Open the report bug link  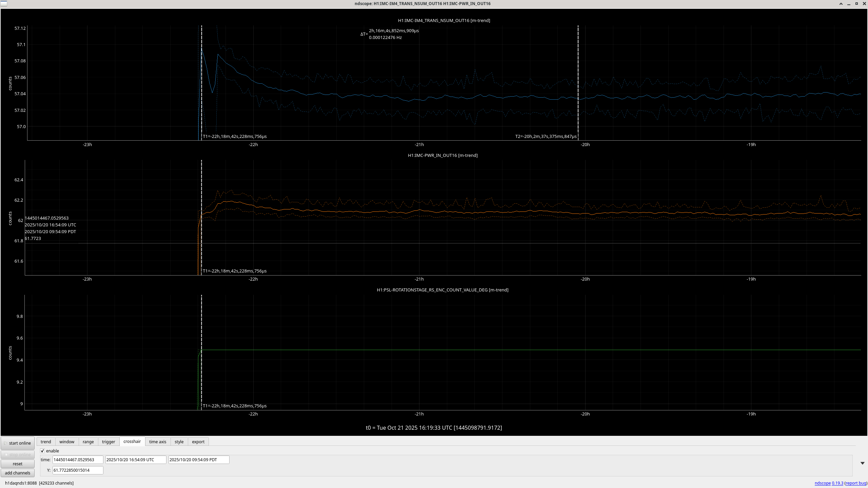(856, 483)
